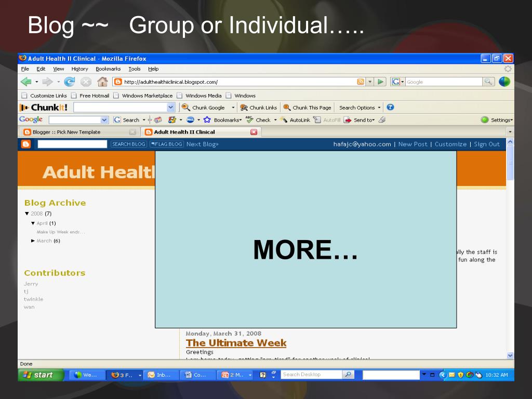
Task: Click the Windows start button
Action: (x=41, y=375)
